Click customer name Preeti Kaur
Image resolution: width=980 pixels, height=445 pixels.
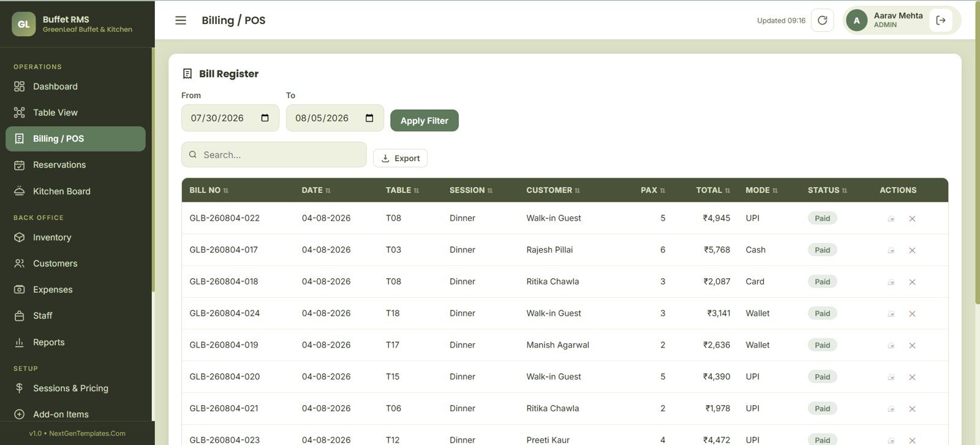tap(548, 439)
